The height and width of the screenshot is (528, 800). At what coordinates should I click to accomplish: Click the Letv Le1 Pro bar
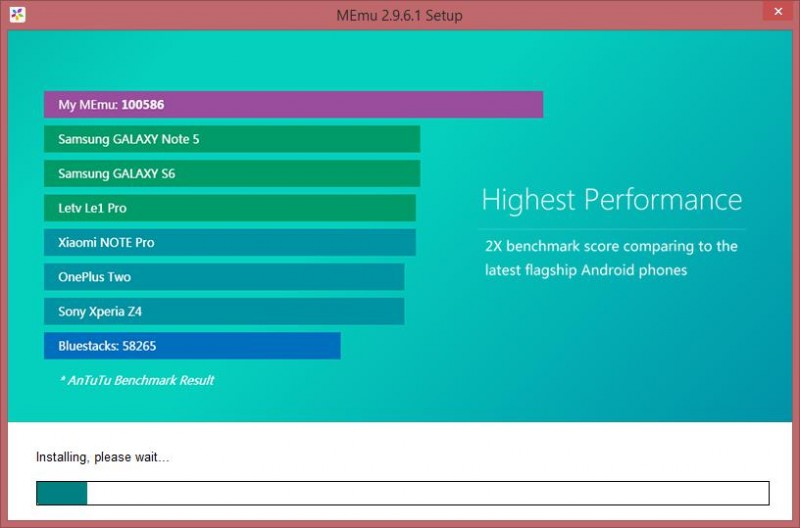coord(230,208)
